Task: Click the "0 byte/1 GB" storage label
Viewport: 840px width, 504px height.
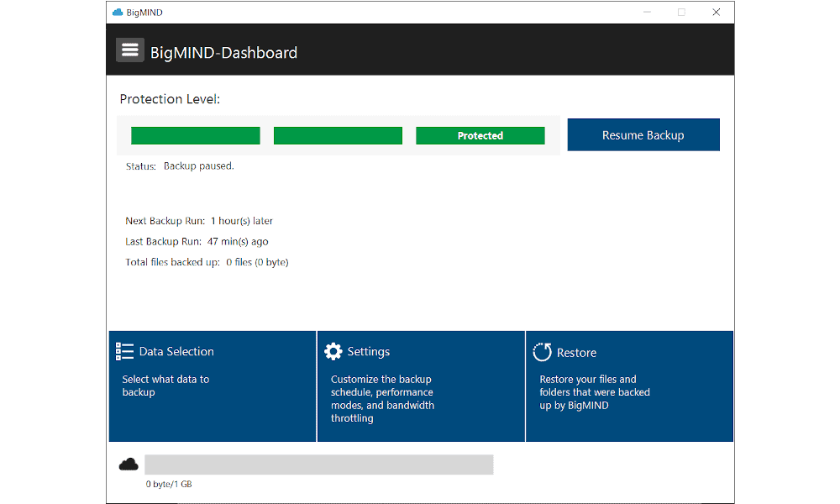Action: pos(169,484)
